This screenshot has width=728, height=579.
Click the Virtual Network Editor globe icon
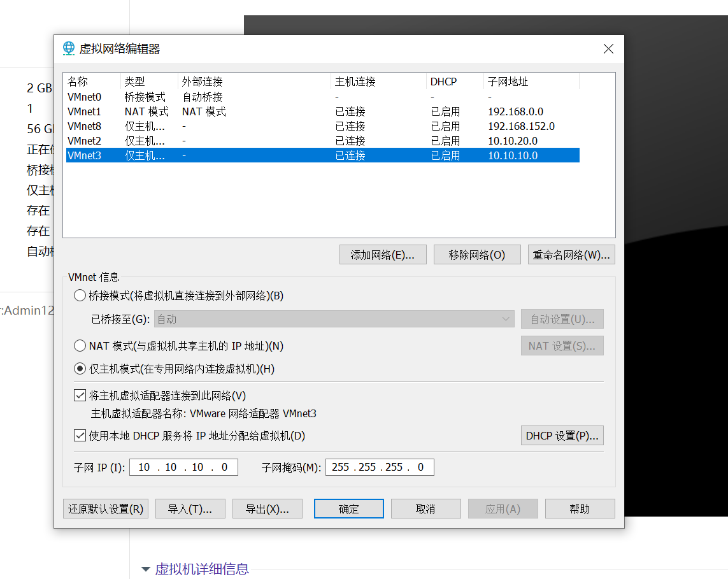[x=69, y=48]
